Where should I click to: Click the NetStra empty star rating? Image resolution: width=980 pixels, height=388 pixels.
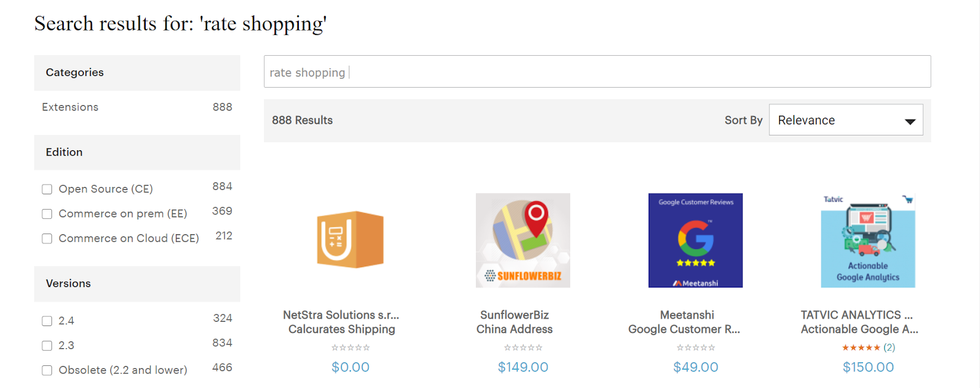point(350,348)
